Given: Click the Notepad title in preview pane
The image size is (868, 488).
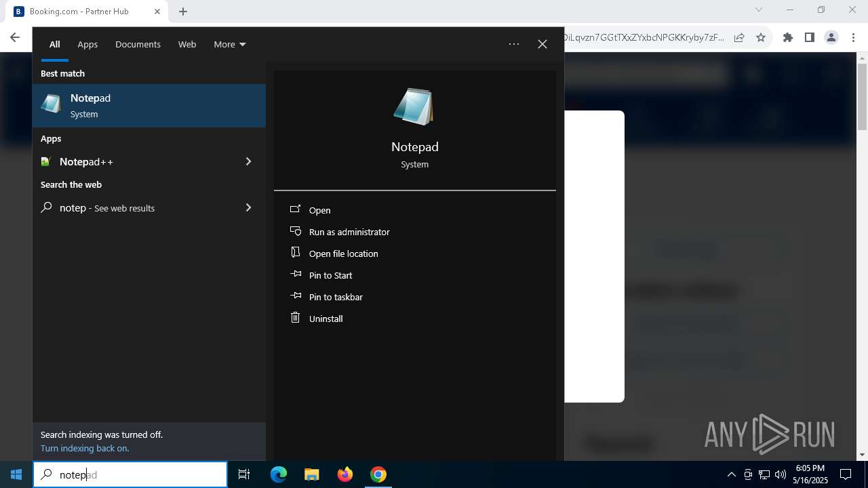Looking at the screenshot, I should tap(415, 146).
